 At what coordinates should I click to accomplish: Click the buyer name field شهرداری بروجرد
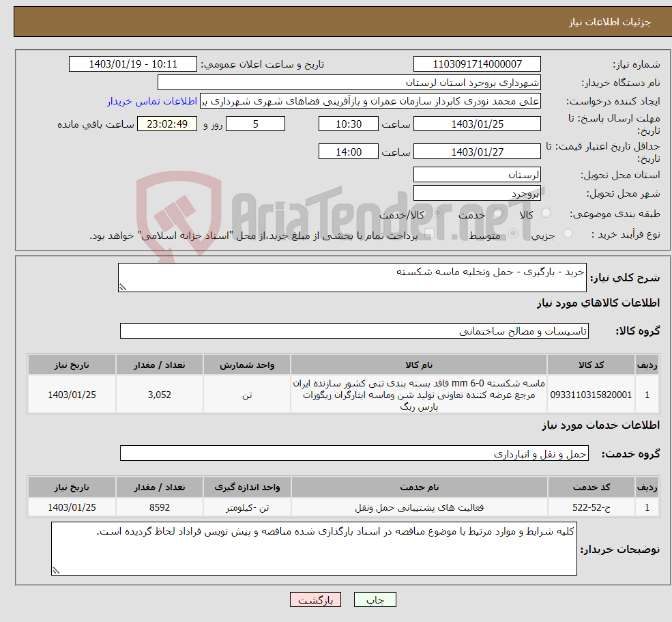click(x=349, y=83)
